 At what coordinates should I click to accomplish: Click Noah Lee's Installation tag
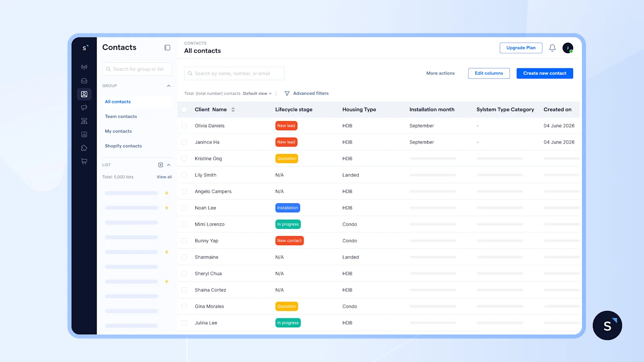[287, 208]
